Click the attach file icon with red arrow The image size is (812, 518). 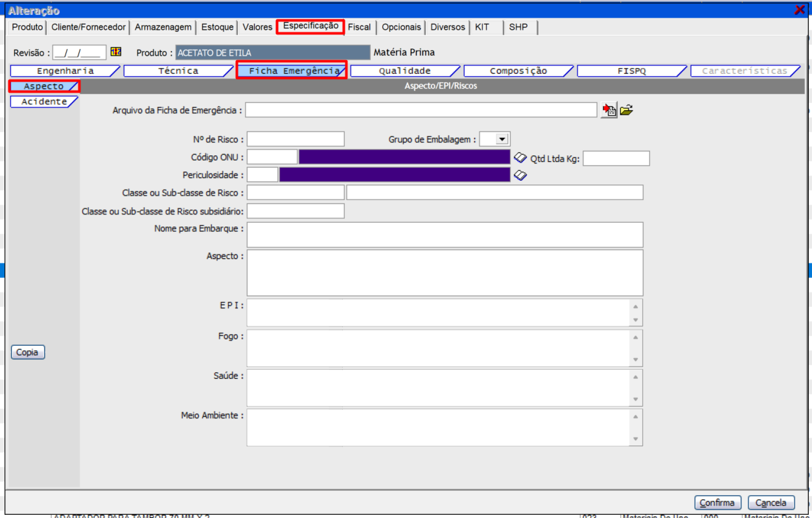click(x=609, y=110)
